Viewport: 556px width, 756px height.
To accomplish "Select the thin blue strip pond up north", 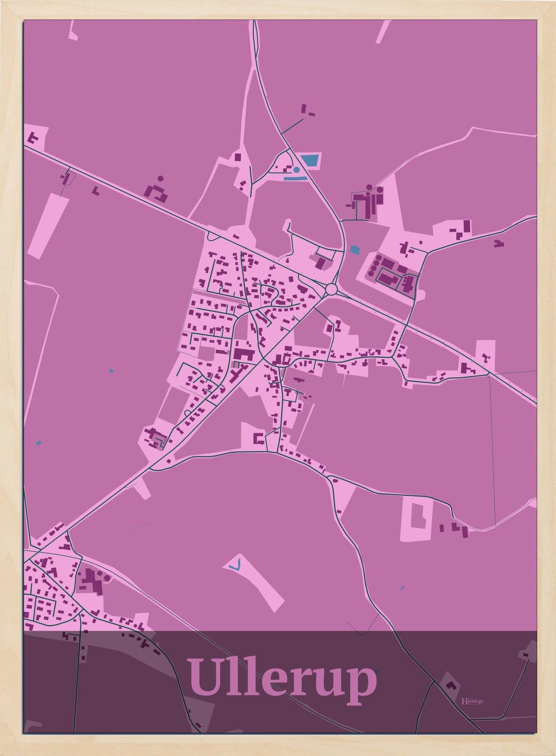I will tap(295, 178).
